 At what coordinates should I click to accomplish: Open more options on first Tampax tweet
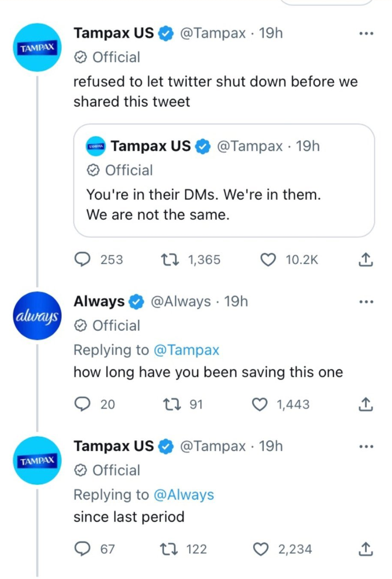(366, 34)
